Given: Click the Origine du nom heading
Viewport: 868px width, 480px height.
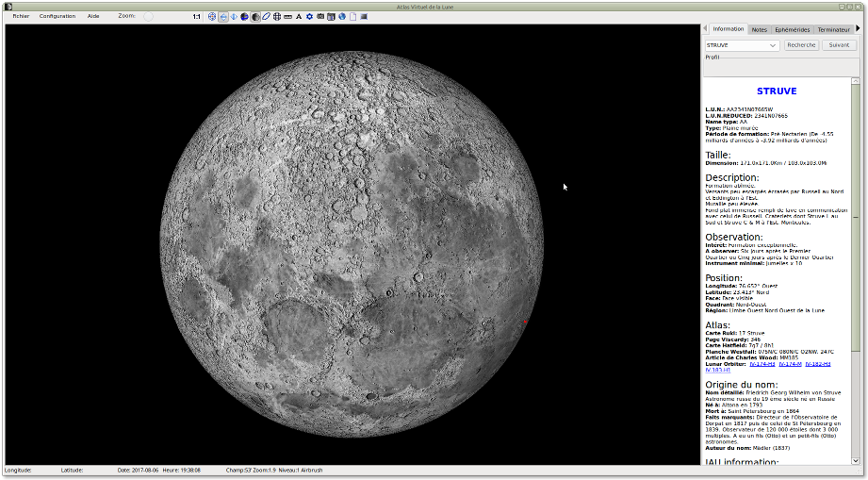Looking at the screenshot, I should (741, 384).
